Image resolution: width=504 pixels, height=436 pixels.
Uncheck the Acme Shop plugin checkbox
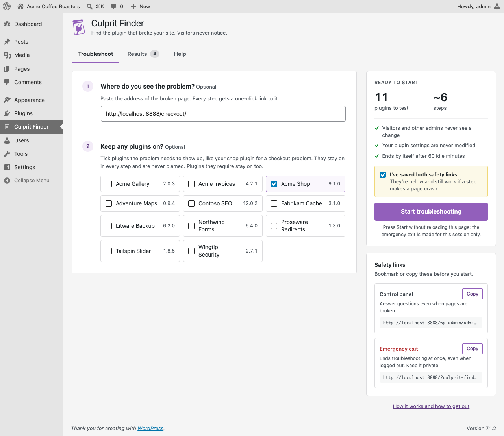[274, 184]
